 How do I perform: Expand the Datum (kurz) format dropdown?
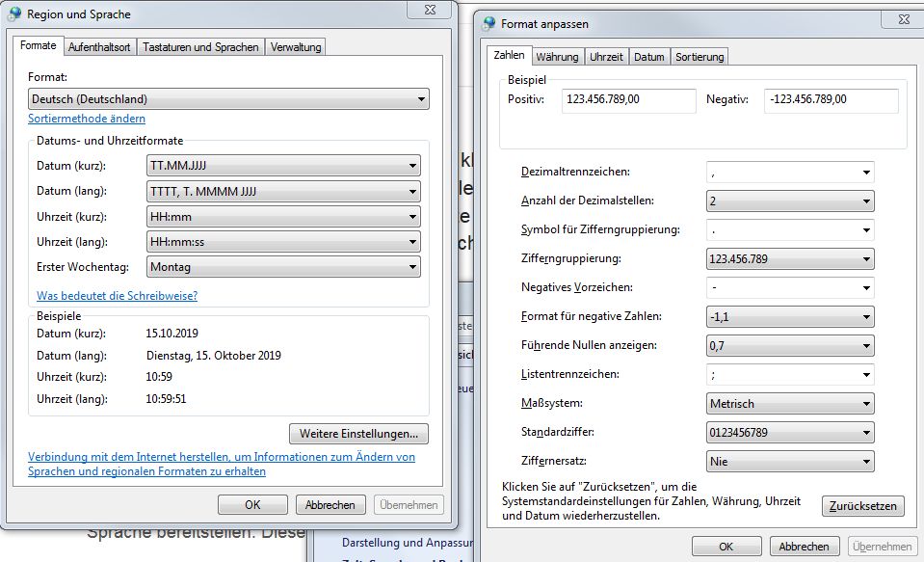(x=283, y=166)
